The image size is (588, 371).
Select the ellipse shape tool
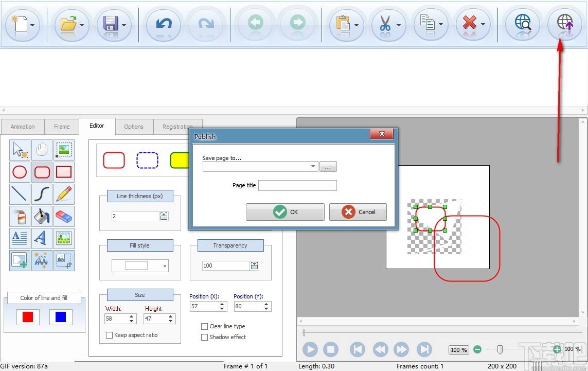point(20,172)
